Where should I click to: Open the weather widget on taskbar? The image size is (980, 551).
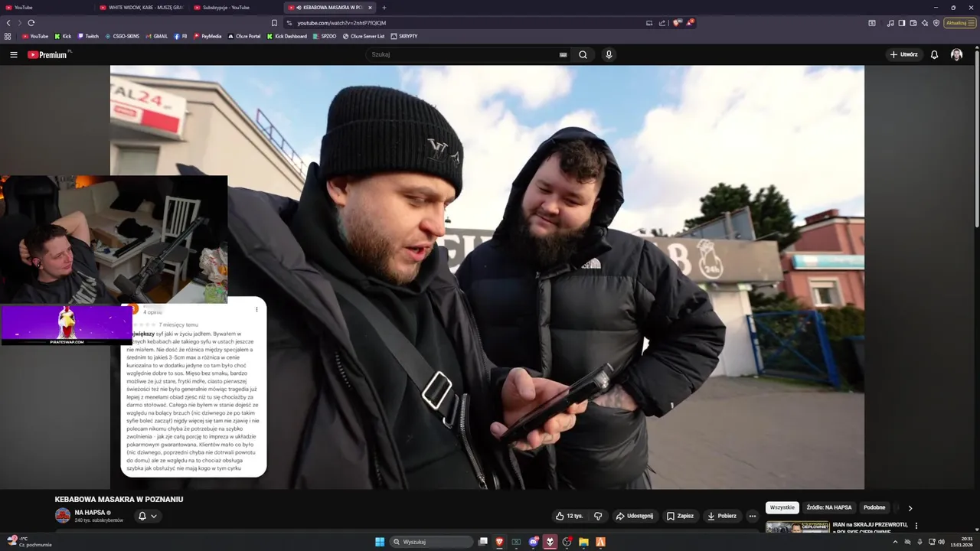pyautogui.click(x=29, y=542)
